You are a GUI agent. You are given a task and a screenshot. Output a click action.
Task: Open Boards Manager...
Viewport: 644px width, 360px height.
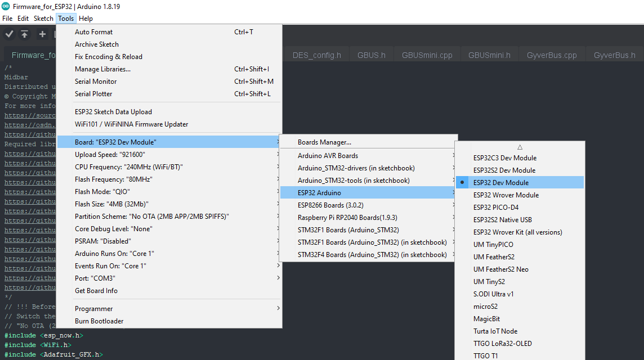[368, 142]
